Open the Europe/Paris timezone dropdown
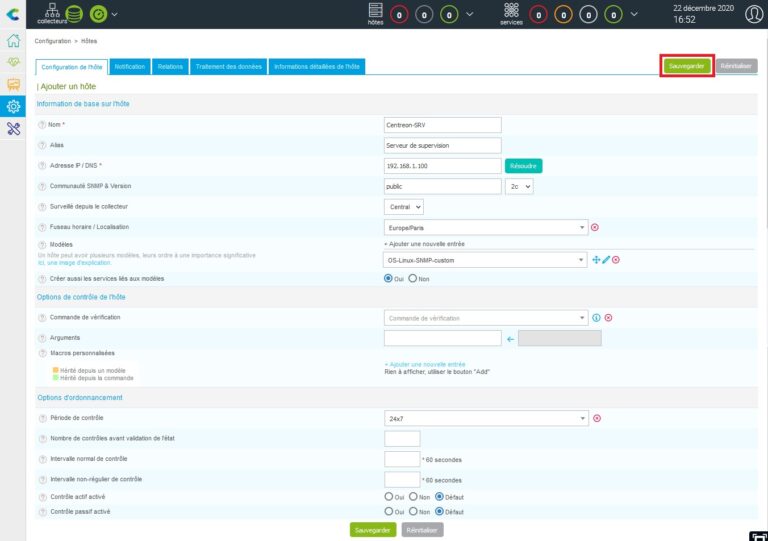768x541 pixels. click(x=486, y=228)
